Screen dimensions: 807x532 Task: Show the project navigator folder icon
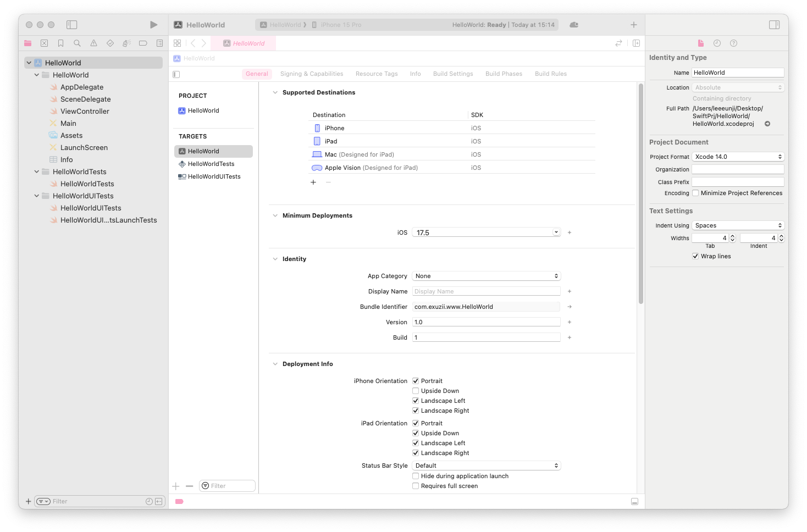point(28,43)
